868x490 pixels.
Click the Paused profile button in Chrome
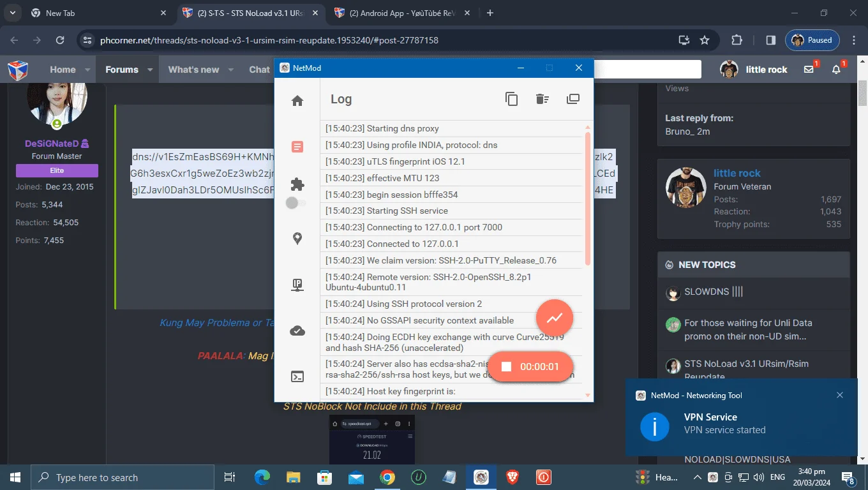(812, 40)
